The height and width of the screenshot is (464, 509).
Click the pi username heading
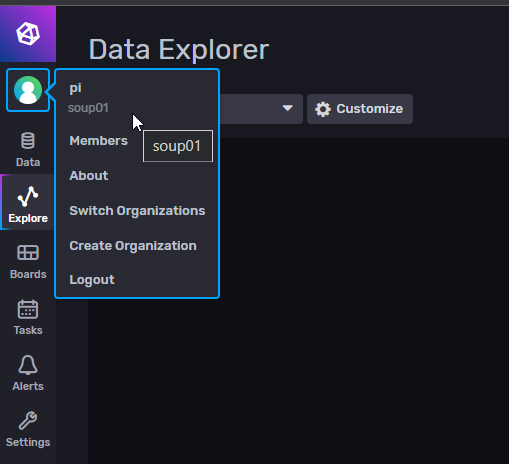(x=75, y=88)
